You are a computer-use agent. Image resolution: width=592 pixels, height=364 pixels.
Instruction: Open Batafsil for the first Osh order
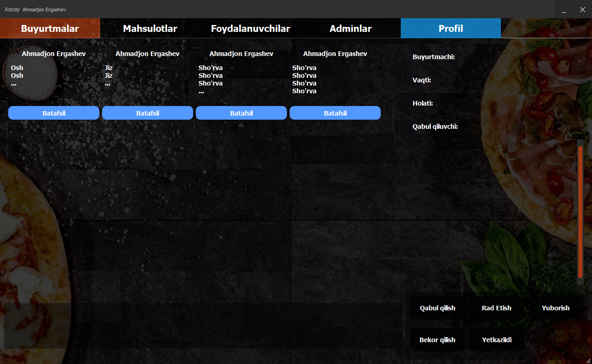click(x=53, y=112)
